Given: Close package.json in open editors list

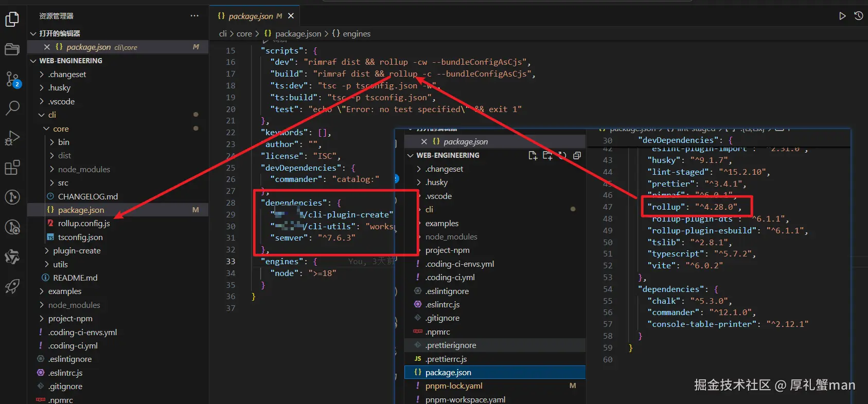Looking at the screenshot, I should click(x=47, y=47).
